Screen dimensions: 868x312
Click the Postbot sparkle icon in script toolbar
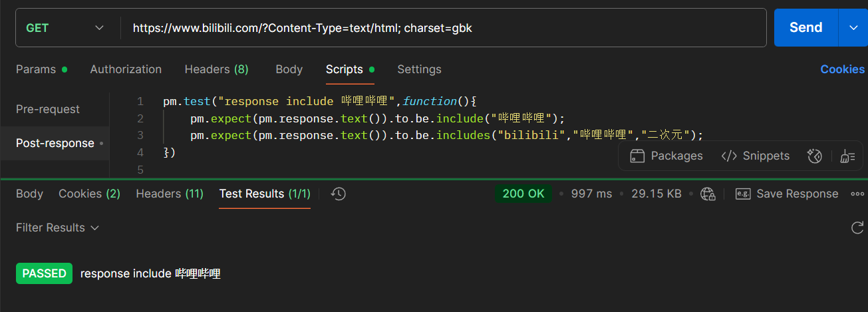point(815,156)
